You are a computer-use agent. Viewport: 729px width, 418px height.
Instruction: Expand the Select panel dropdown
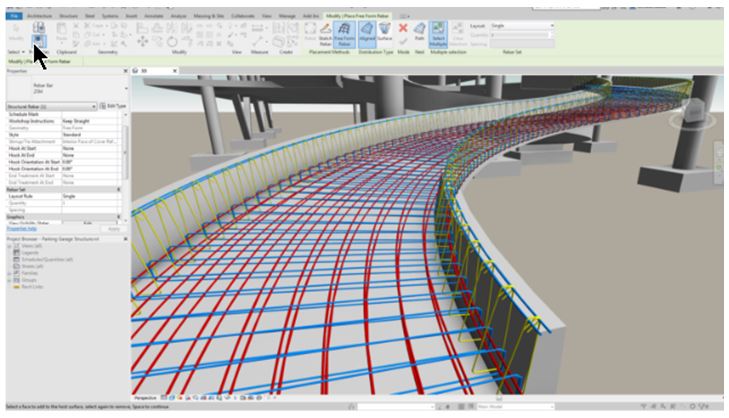[16, 52]
